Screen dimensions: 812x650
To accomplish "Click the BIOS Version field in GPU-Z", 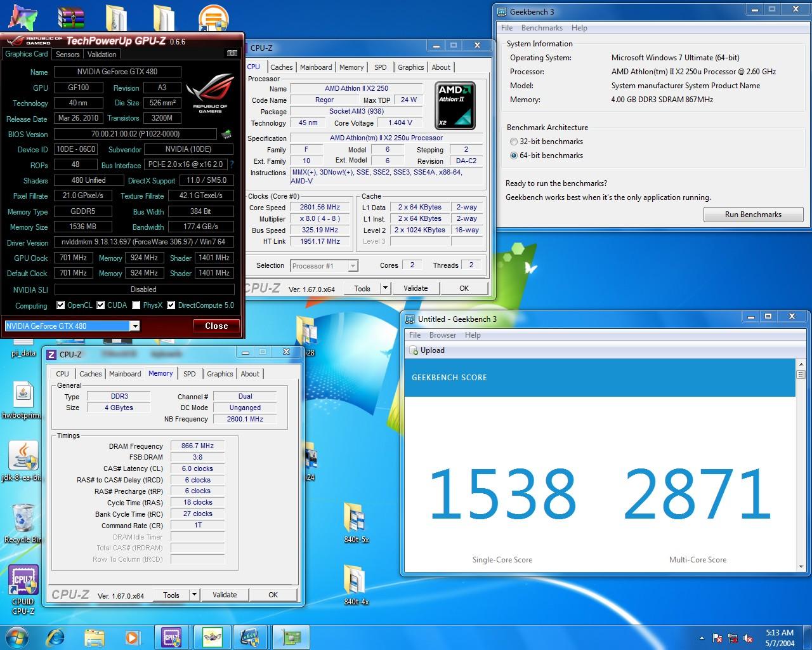I will (135, 134).
